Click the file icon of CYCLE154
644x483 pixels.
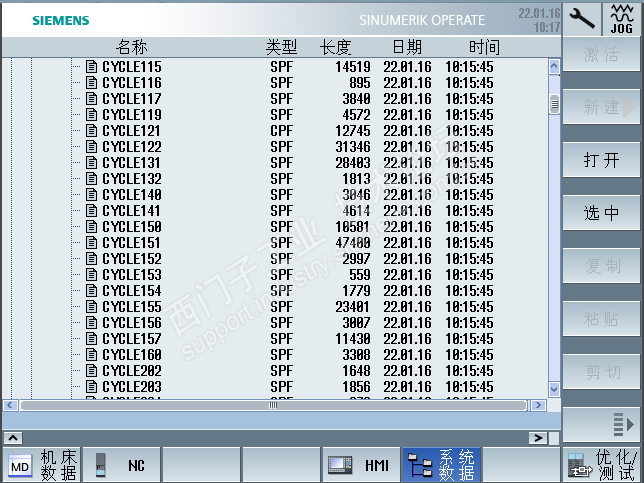coord(91,291)
